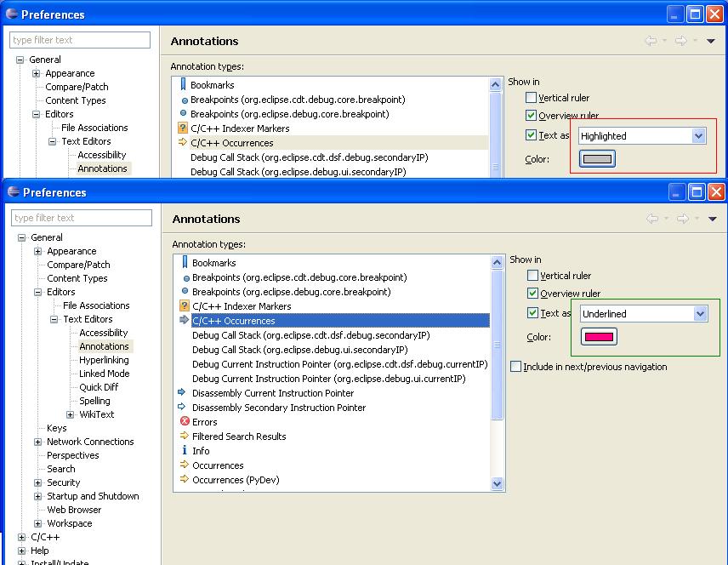Open Perspectives preference page
Screen dimensions: 728x565
click(x=73, y=455)
